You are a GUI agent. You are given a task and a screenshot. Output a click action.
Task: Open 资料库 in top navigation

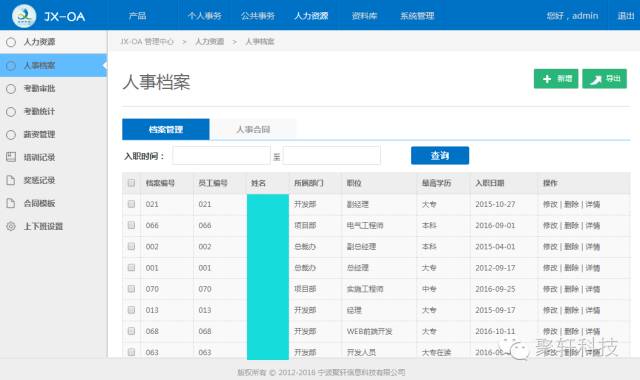(364, 16)
